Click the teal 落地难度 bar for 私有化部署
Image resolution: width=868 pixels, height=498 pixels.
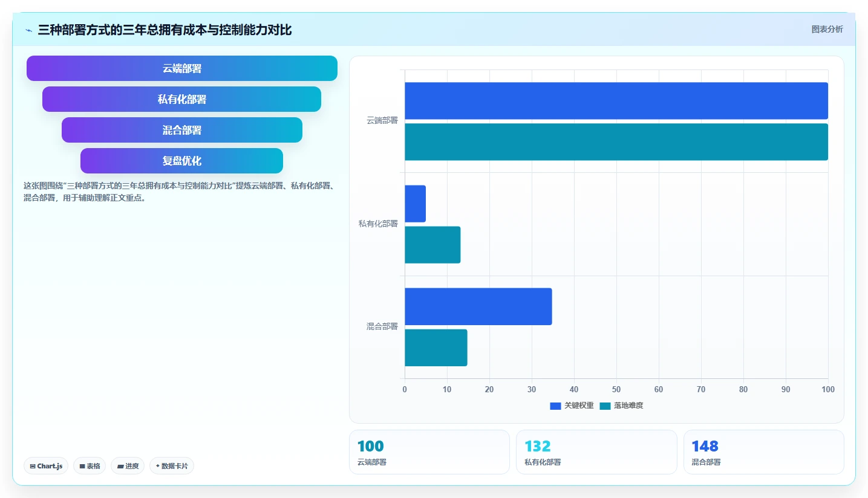[432, 245]
